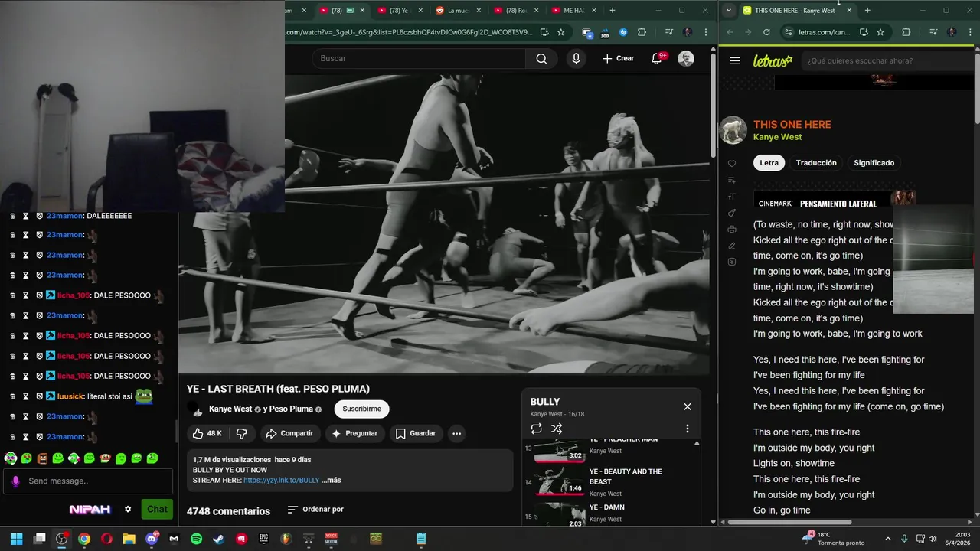The width and height of the screenshot is (980, 551).
Task: Delete the luusick chat message
Action: pos(12,396)
